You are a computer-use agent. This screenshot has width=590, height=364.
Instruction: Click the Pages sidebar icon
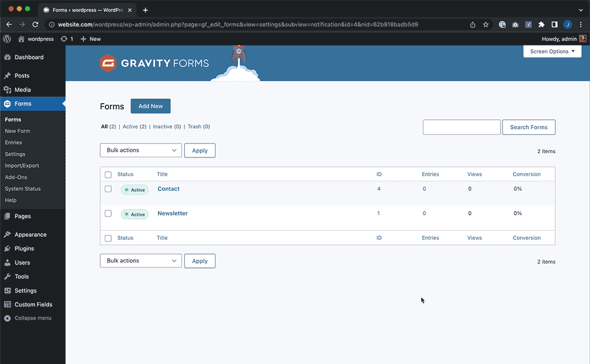click(x=7, y=216)
